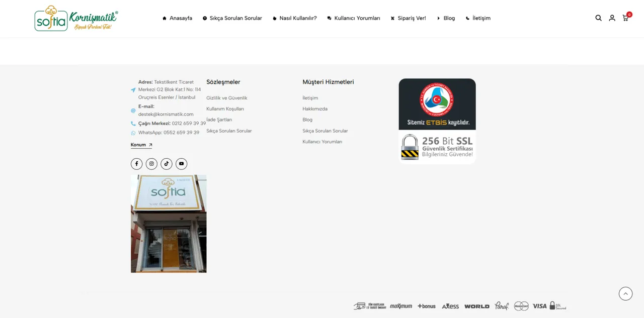This screenshot has height=318, width=644.
Task: Click the VISA logo
Action: [539, 306]
